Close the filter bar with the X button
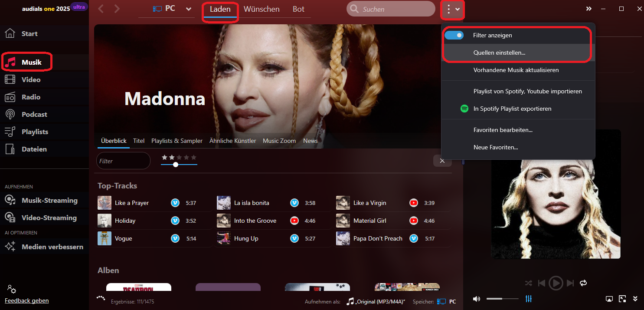 tap(442, 161)
